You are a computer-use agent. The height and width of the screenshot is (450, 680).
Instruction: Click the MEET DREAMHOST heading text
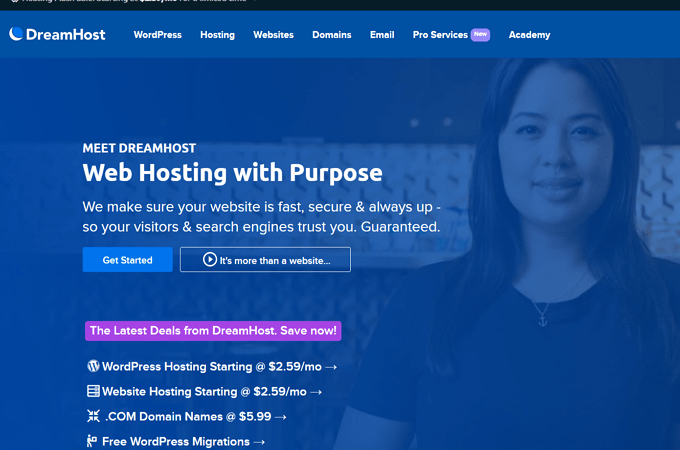pos(139,148)
